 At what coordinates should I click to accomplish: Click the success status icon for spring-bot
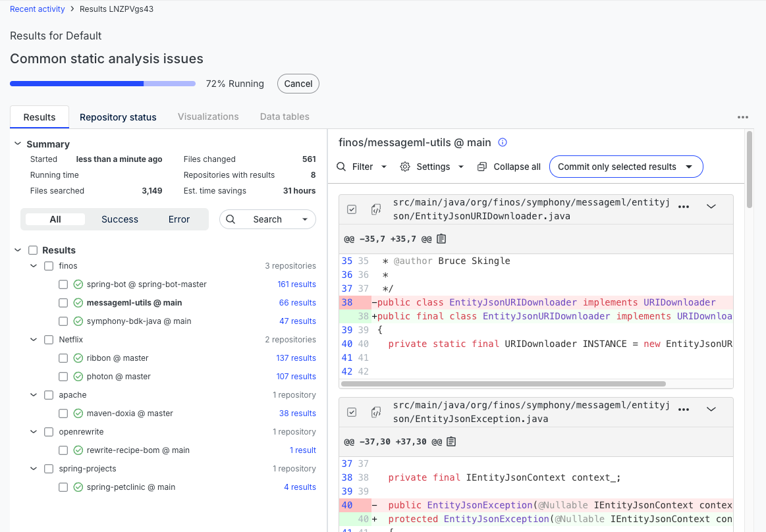click(78, 284)
